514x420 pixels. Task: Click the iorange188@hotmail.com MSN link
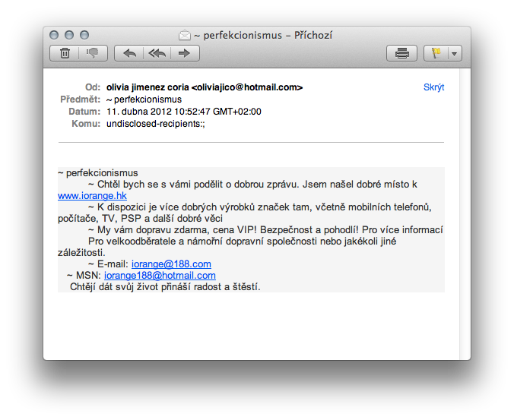tap(160, 275)
